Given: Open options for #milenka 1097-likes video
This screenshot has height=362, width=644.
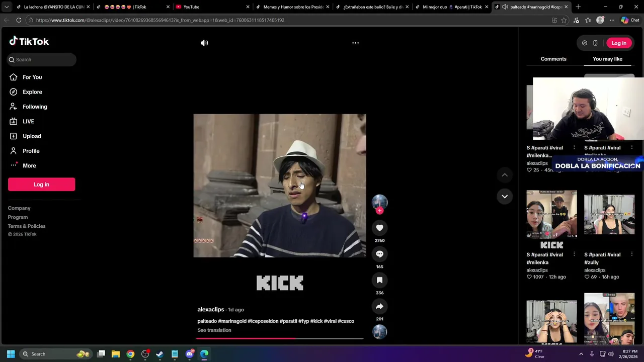Looking at the screenshot, I should [x=574, y=254].
